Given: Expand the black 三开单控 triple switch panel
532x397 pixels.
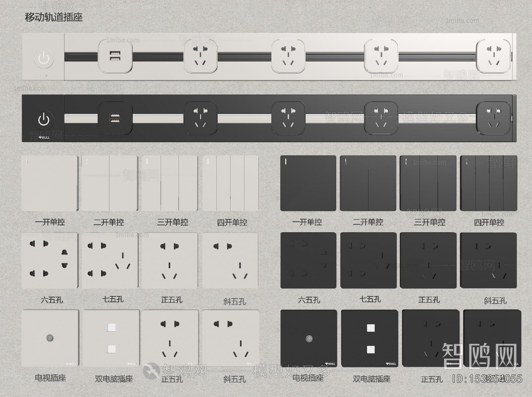Looking at the screenshot, I should coord(428,183).
